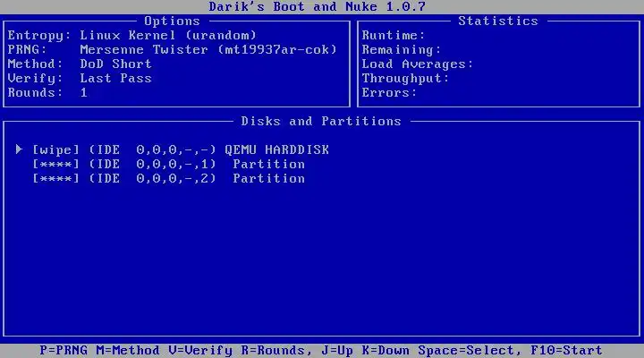Click the F10=Start shortcut hint
The image size is (644, 358).
point(567,351)
